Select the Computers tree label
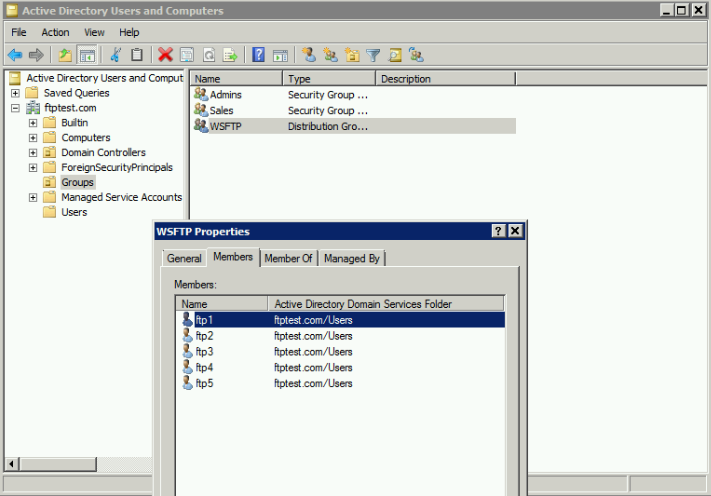 point(86,138)
